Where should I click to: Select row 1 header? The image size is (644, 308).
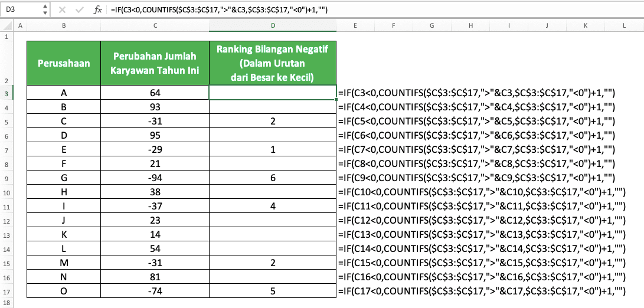(x=6, y=37)
